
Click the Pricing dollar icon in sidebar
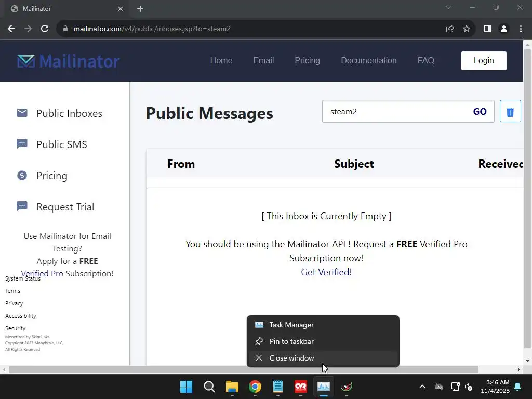pos(22,176)
